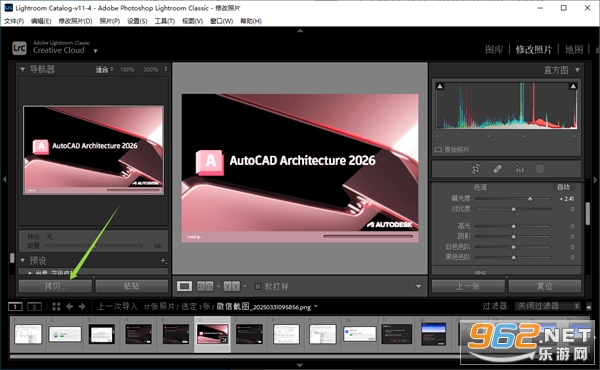Toggle shadow clipping indicator in histogram
600x370 pixels.
(440, 86)
